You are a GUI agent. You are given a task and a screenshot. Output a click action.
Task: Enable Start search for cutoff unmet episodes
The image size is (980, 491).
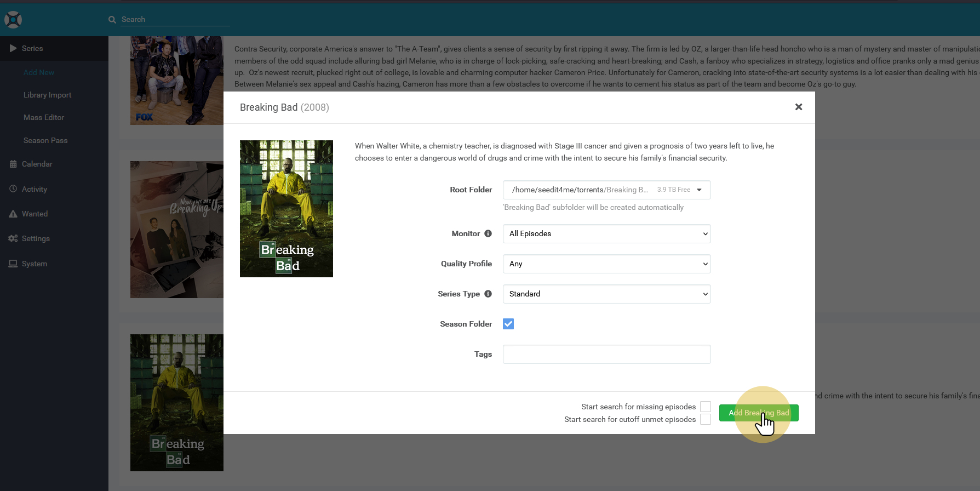(706, 419)
